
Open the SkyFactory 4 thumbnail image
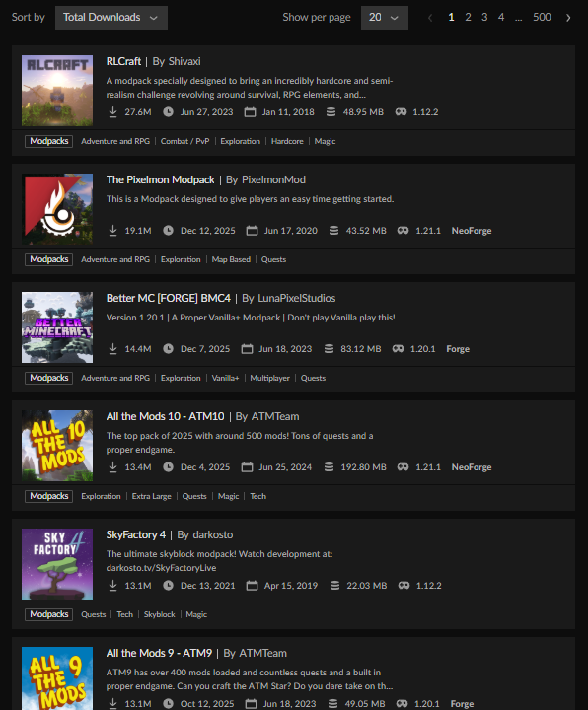tap(57, 564)
